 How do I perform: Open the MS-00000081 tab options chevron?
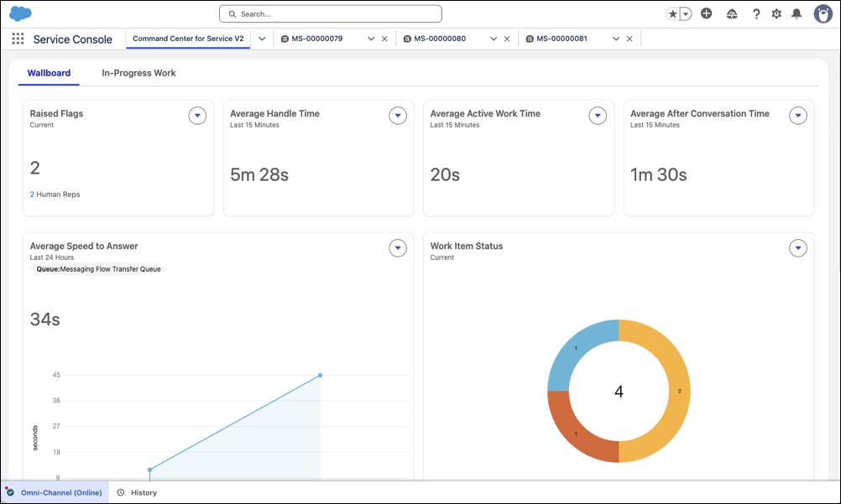coord(616,39)
